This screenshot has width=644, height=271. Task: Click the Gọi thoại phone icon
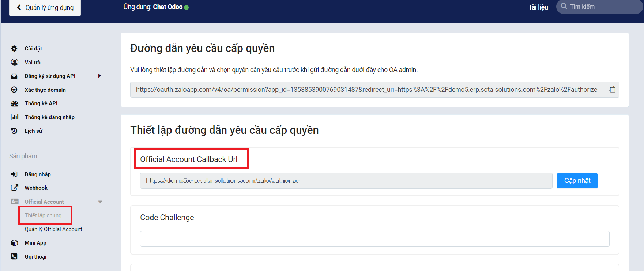coord(14,256)
